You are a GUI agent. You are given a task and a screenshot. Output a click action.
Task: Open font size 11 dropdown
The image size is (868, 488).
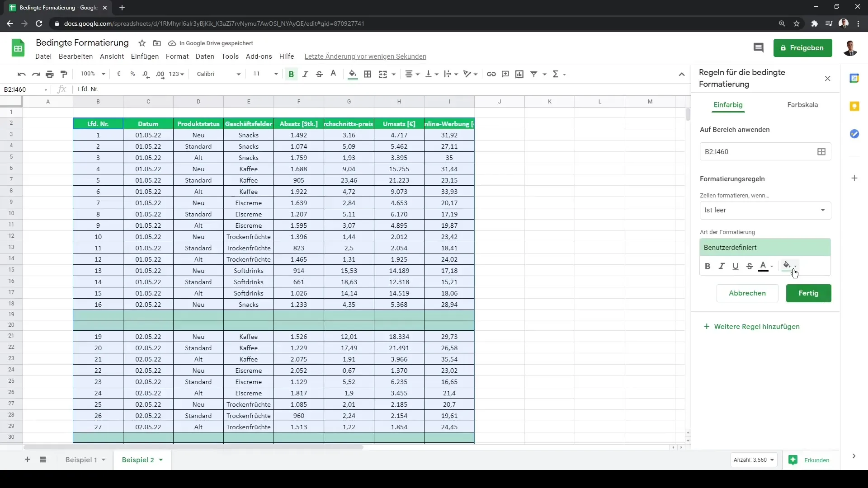tap(265, 74)
